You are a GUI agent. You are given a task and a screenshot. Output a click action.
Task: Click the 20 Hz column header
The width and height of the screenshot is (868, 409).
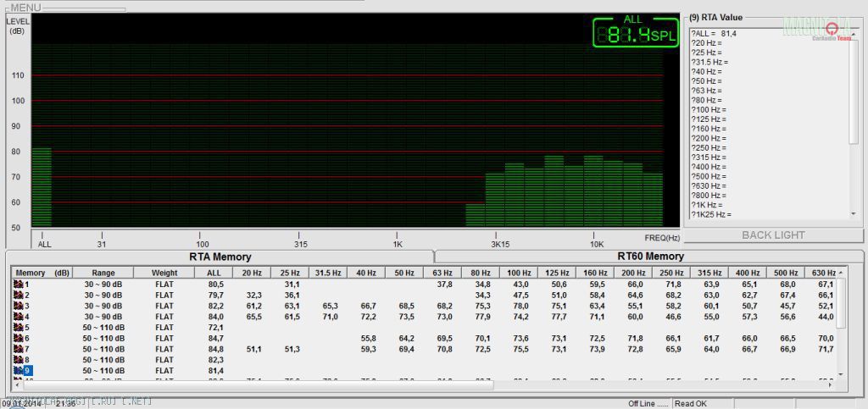pyautogui.click(x=252, y=273)
